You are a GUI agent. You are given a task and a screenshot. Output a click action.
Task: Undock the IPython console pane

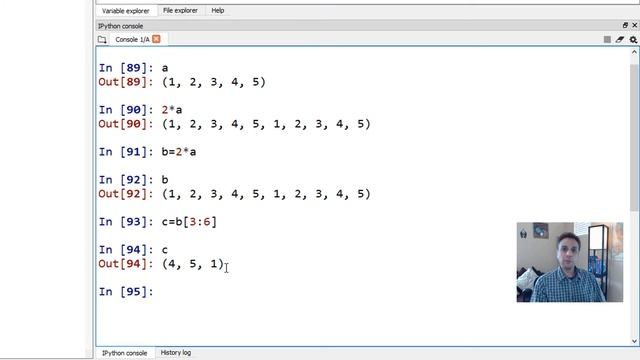point(625,25)
